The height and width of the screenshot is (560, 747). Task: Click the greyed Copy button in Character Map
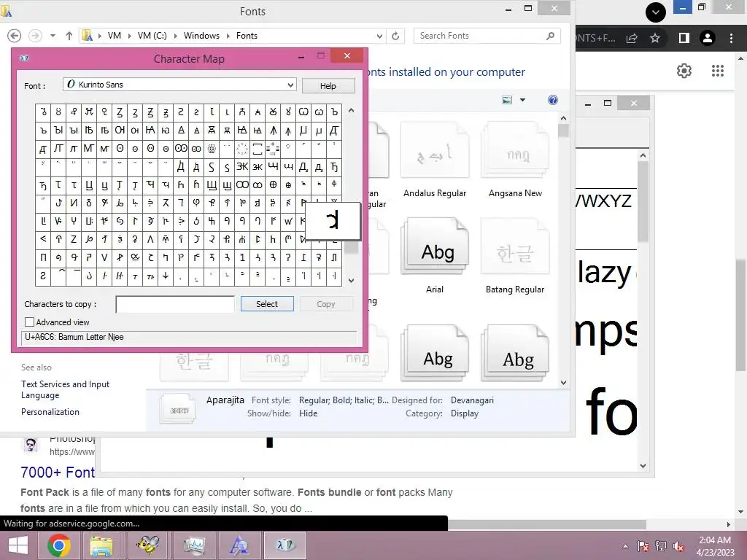pyautogui.click(x=326, y=304)
